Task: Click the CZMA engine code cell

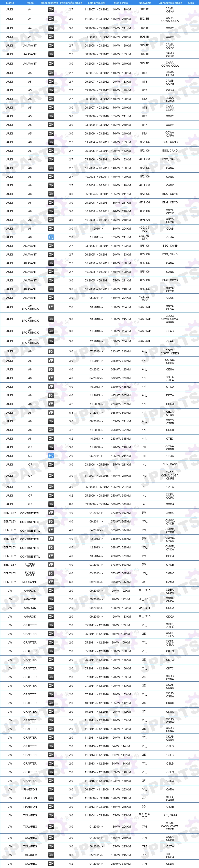Action: [x=170, y=582]
